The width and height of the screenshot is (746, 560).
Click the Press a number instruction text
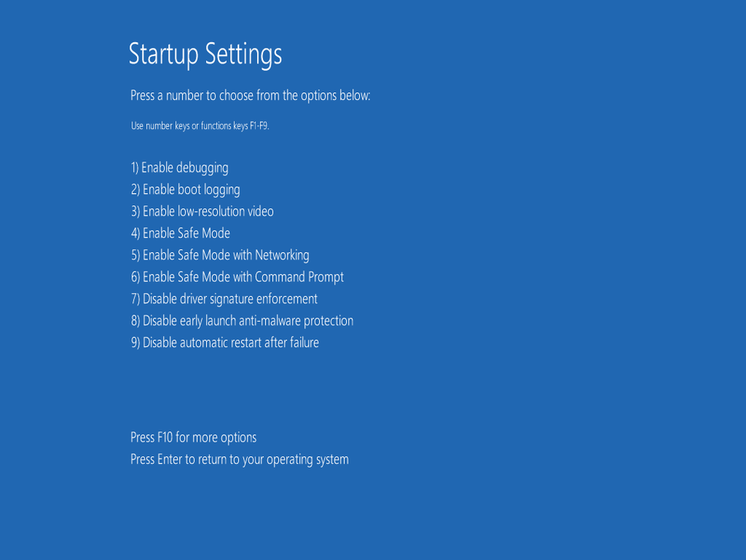(250, 95)
